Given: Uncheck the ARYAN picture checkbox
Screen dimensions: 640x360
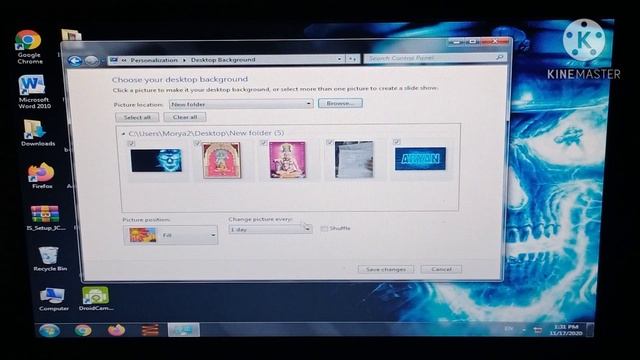Looking at the screenshot, I should (396, 142).
